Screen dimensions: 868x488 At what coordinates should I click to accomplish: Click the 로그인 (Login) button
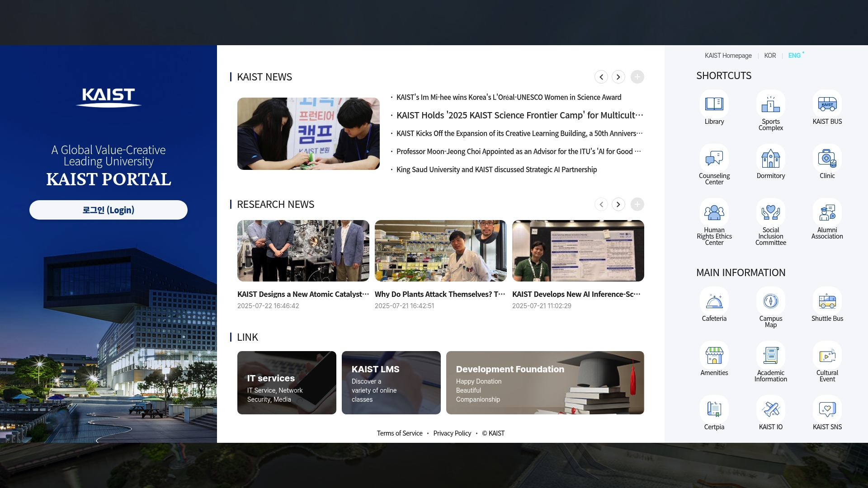pos(108,210)
